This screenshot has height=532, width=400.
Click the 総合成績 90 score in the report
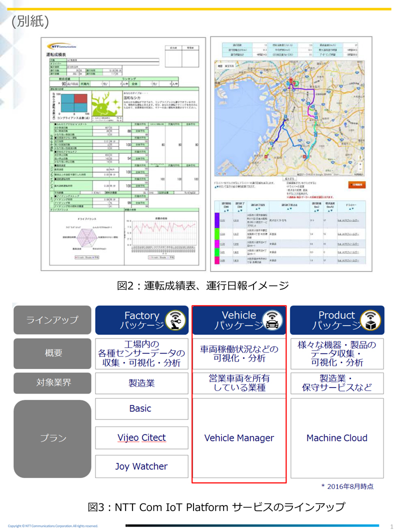coord(64,84)
